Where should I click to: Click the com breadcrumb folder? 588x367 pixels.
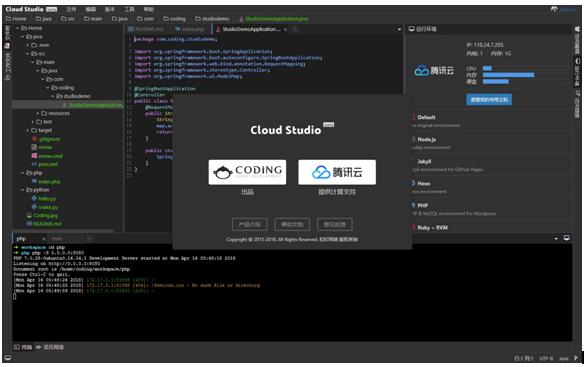click(146, 18)
